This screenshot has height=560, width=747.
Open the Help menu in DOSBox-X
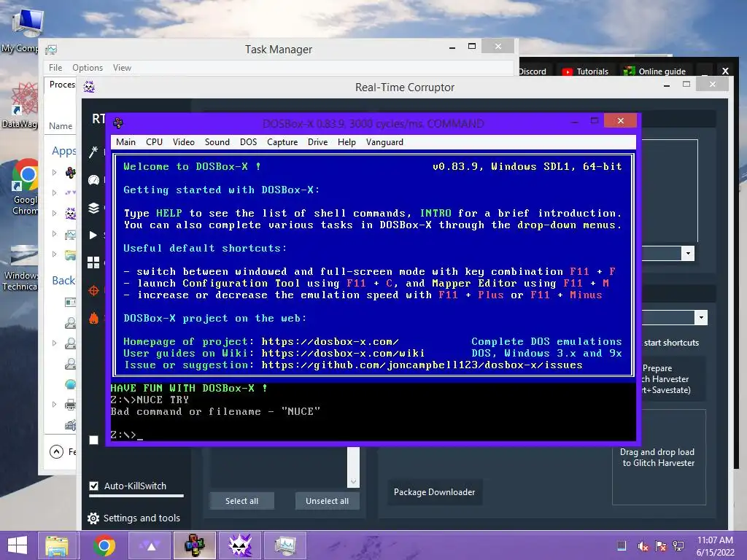tap(347, 142)
